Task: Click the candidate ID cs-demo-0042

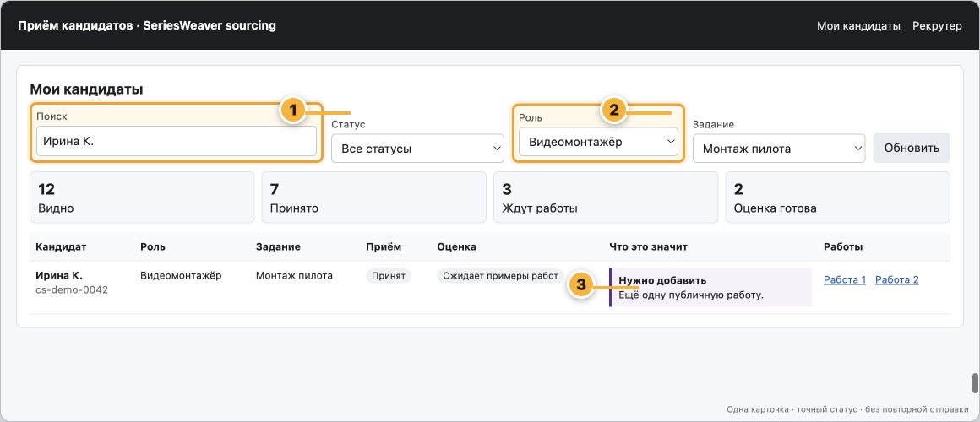Action: pyautogui.click(x=72, y=289)
